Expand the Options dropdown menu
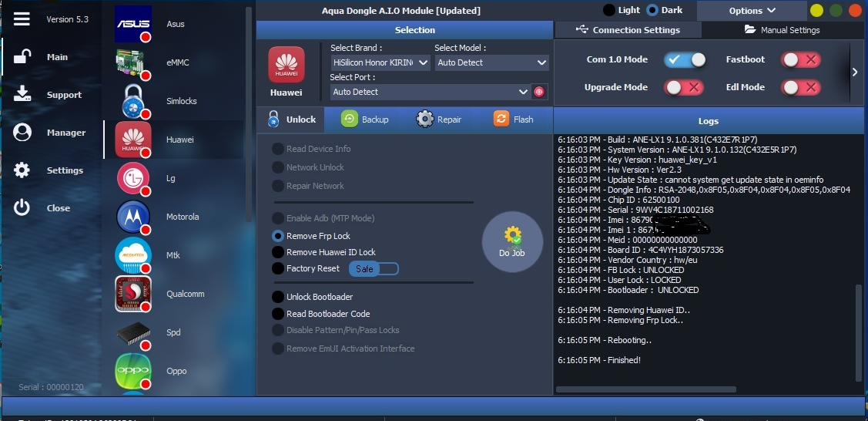The height and width of the screenshot is (421, 868). pos(752,11)
